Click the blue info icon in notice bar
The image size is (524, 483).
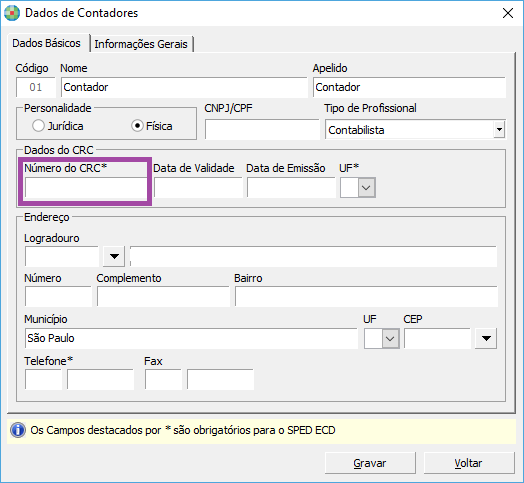[x=18, y=430]
